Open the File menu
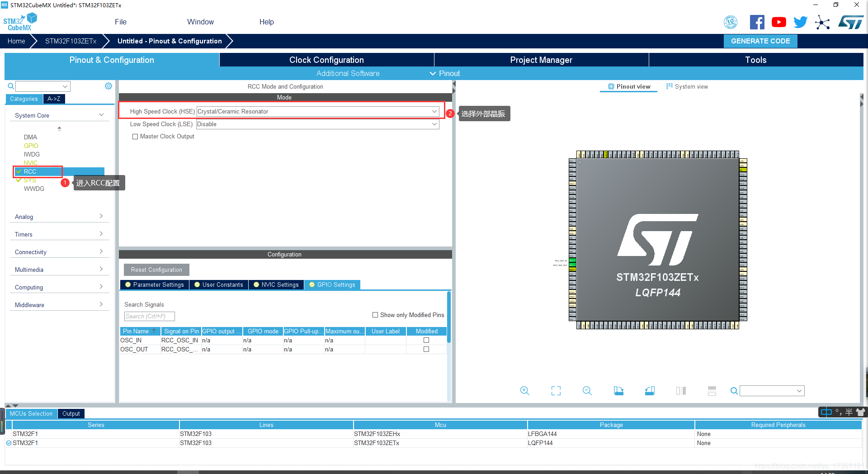This screenshot has height=474, width=868. pos(121,22)
